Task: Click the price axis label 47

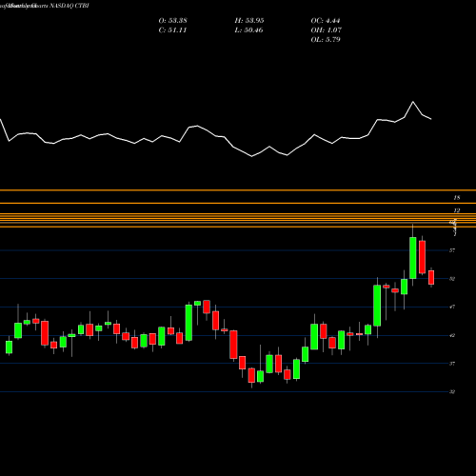Action: 452,307
